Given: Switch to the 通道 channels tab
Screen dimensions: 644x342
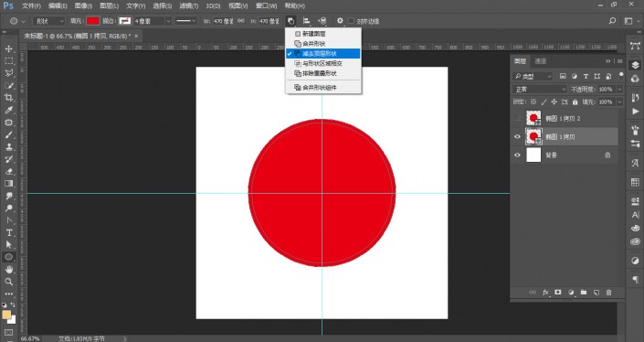Looking at the screenshot, I should coord(540,61).
